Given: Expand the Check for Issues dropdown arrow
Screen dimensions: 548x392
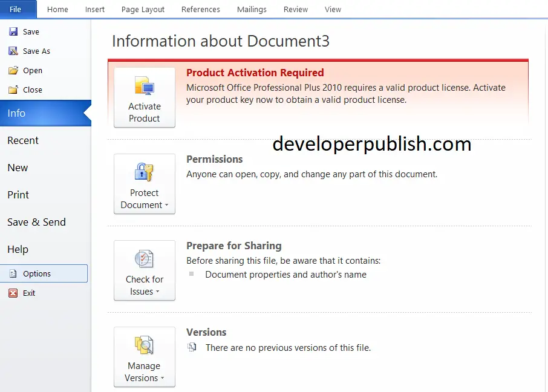Looking at the screenshot, I should (x=158, y=292).
